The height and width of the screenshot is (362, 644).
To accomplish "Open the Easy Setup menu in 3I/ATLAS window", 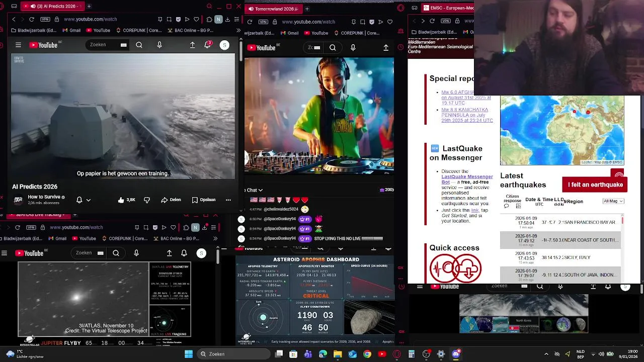I will pyautogui.click(x=213, y=227).
